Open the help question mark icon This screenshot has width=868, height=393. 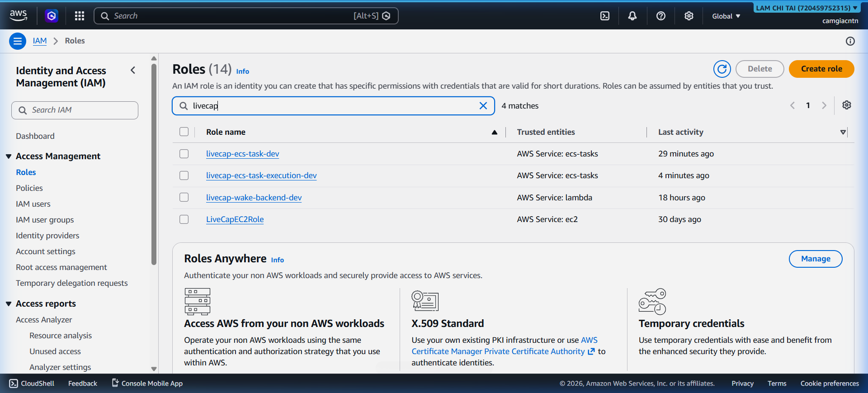[x=661, y=16]
